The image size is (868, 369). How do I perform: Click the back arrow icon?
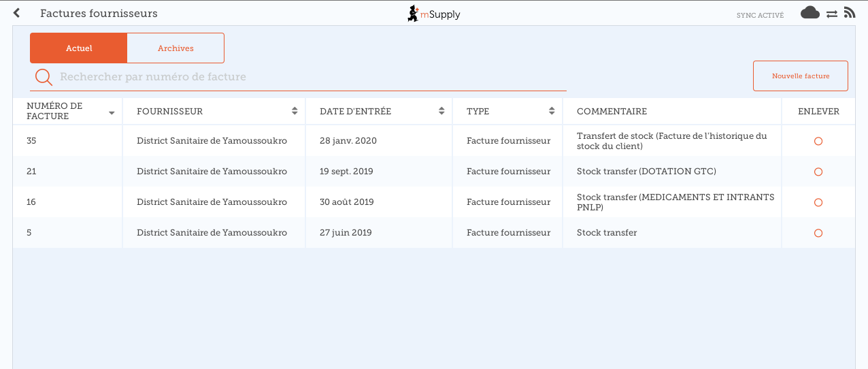click(16, 13)
